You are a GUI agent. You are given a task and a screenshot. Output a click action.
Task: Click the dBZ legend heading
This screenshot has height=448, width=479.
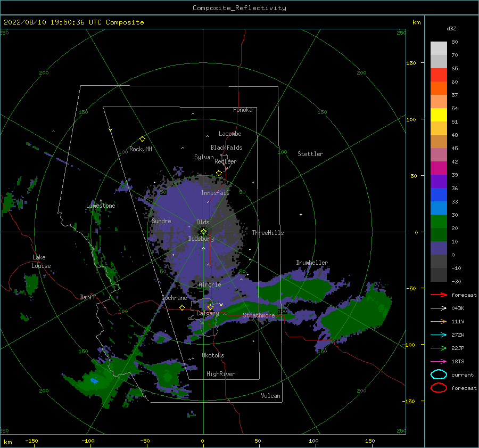click(x=451, y=28)
